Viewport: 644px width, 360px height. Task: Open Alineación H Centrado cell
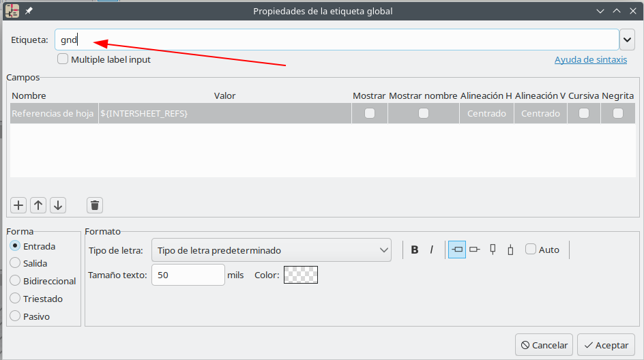(486, 114)
